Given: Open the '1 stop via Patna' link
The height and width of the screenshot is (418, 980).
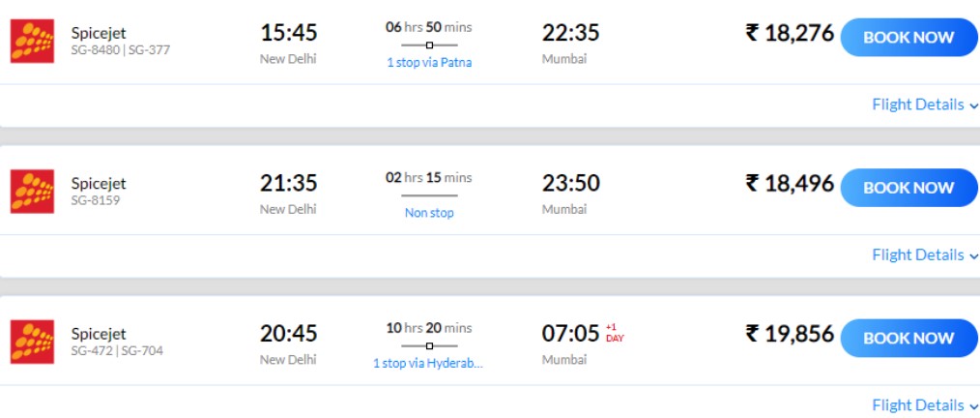Looking at the screenshot, I should coord(429,63).
